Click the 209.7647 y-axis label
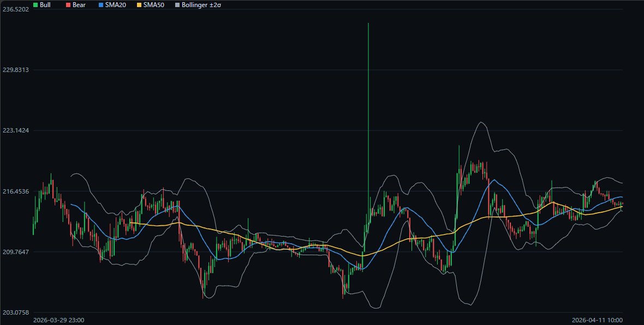 (15, 251)
